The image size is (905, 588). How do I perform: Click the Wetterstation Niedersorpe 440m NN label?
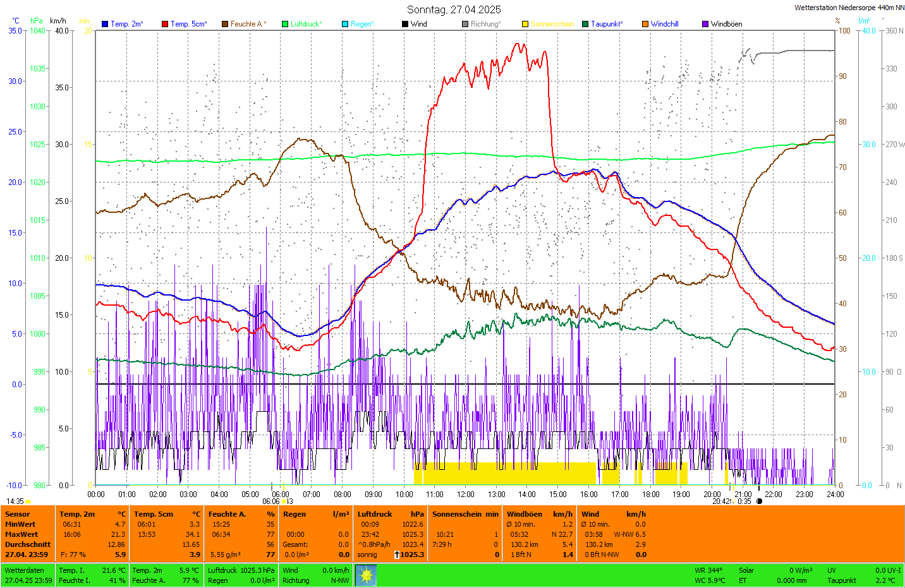849,8
